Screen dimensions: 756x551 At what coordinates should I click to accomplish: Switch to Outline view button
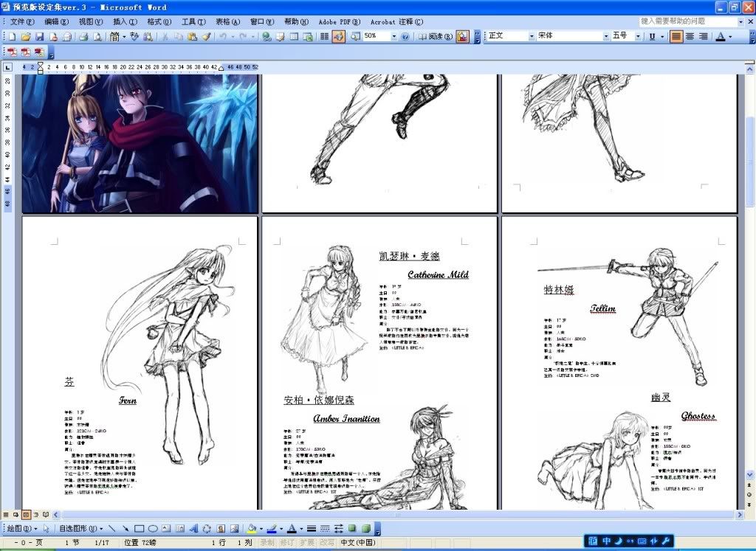[36, 515]
